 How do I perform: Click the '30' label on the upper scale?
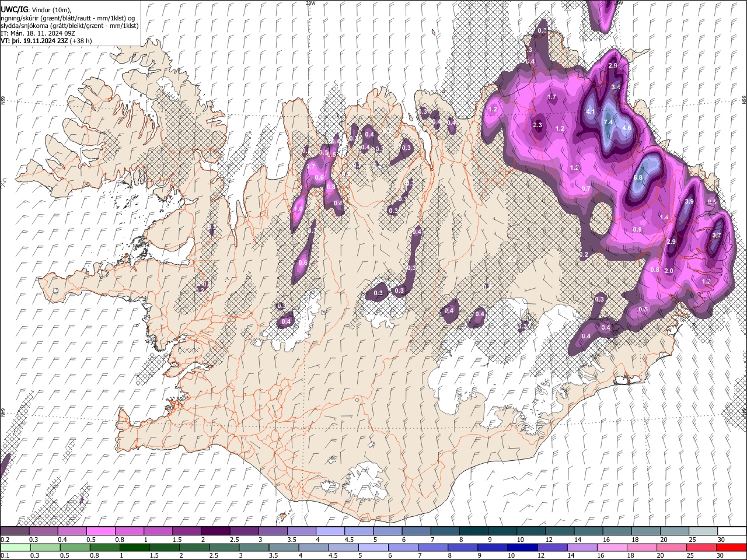pos(721,540)
